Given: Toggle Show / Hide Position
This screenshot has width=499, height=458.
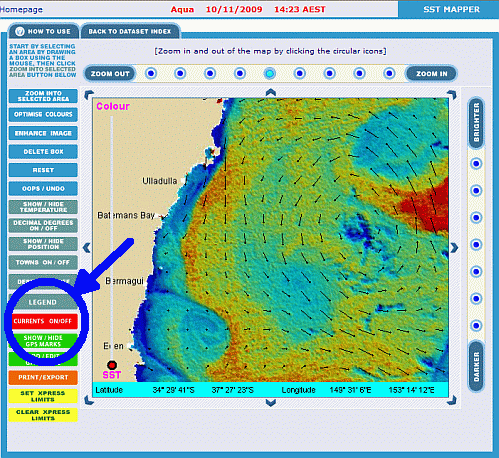Looking at the screenshot, I should 43,244.
